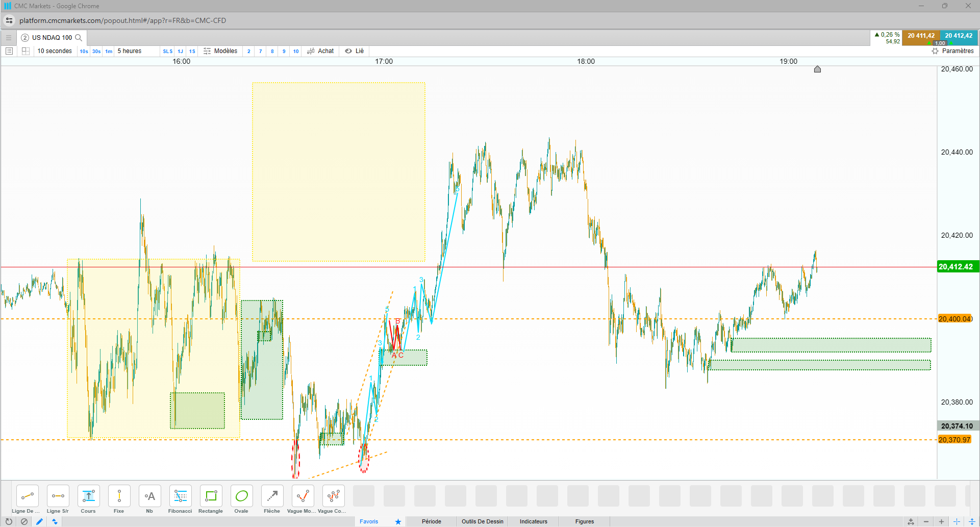Select the 1J period shortcut
This screenshot has width=980, height=527.
180,52
